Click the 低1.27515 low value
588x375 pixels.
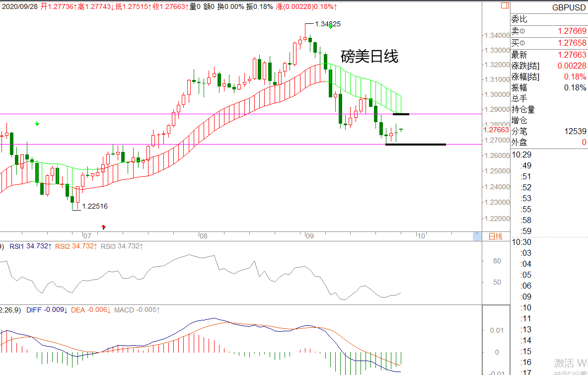(x=134, y=6)
